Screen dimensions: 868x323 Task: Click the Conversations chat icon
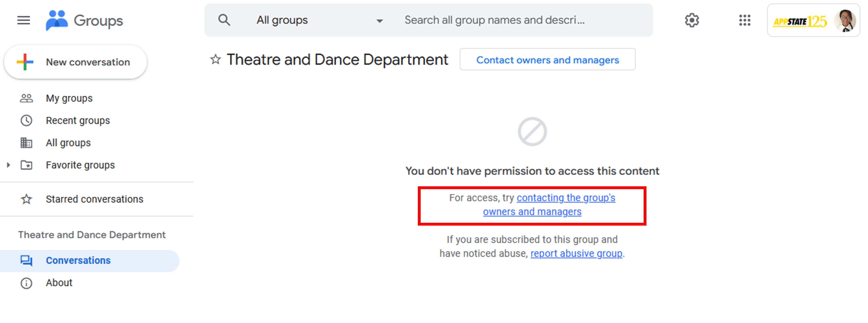tap(26, 260)
